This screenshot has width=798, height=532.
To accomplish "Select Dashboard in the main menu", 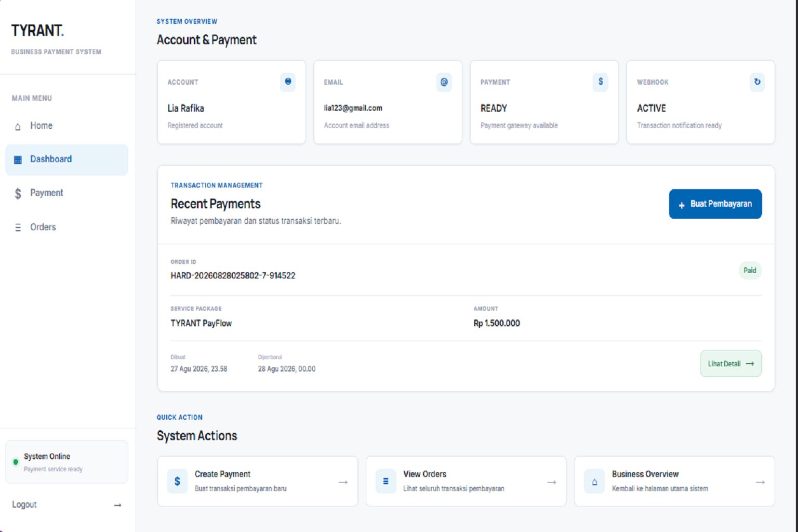I will pos(66,159).
